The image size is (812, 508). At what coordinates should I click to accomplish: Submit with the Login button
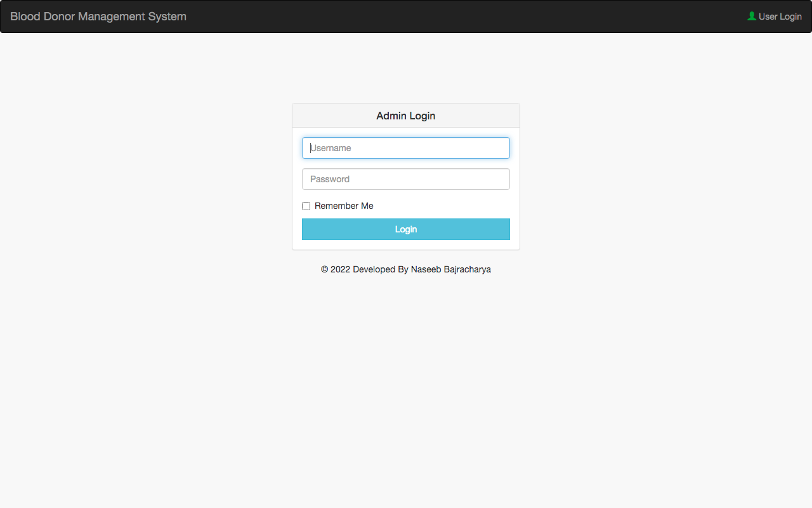coord(406,229)
